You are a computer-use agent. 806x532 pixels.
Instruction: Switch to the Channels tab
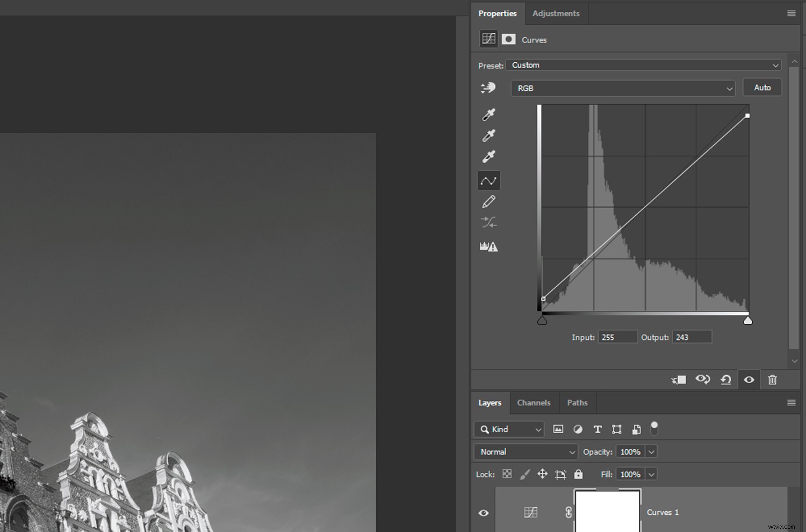pos(534,403)
